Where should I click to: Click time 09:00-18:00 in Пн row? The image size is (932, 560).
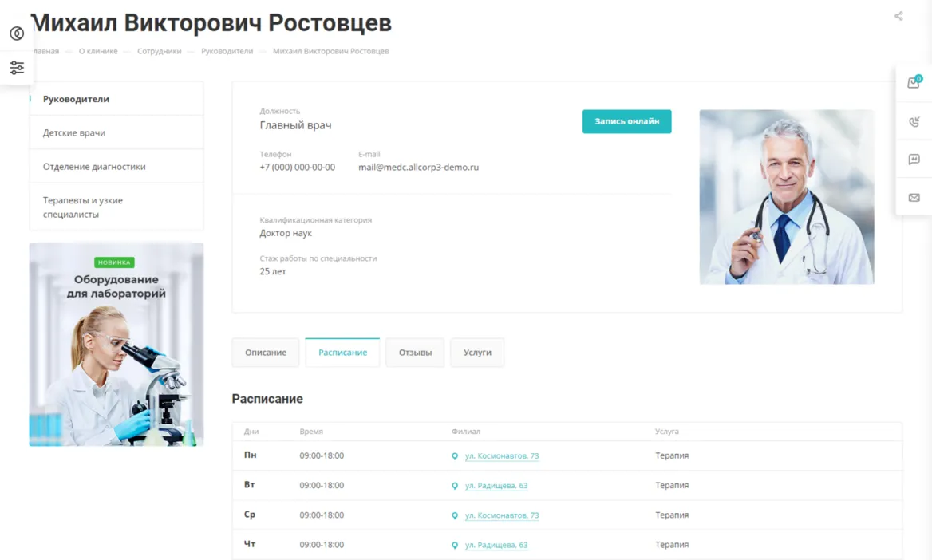click(322, 455)
